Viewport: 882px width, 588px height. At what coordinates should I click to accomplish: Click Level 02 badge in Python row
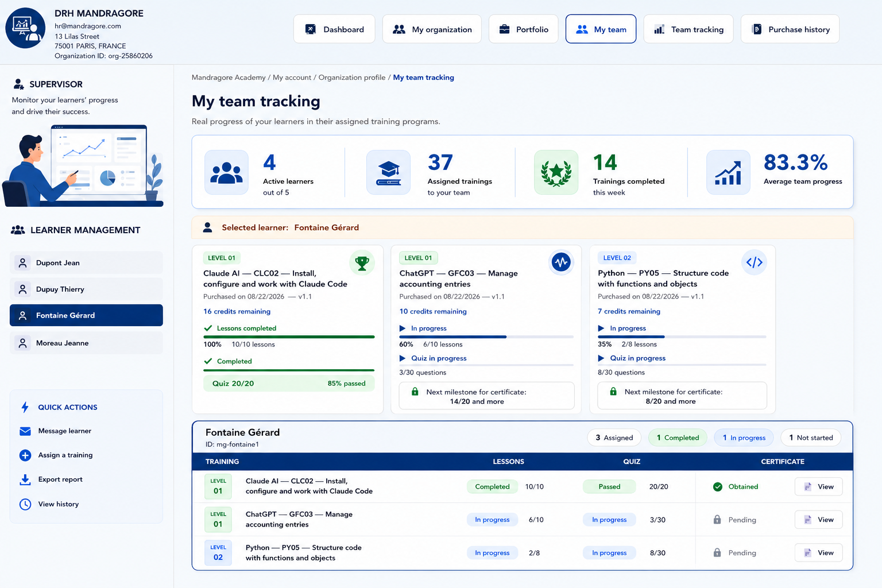218,553
